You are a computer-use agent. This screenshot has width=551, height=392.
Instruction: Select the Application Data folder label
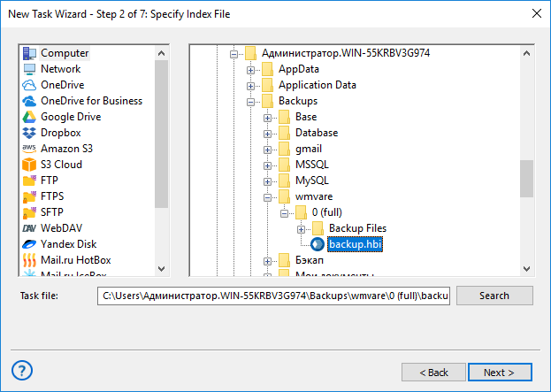318,85
